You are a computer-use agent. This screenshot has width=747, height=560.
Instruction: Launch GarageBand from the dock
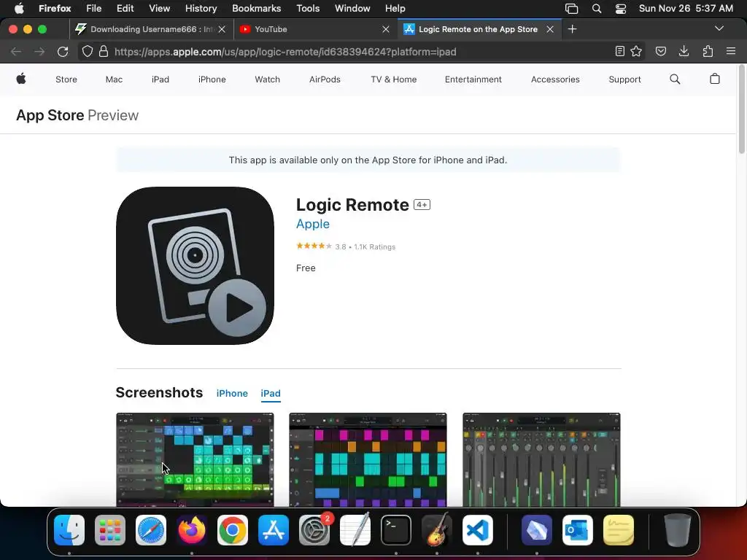(437, 530)
